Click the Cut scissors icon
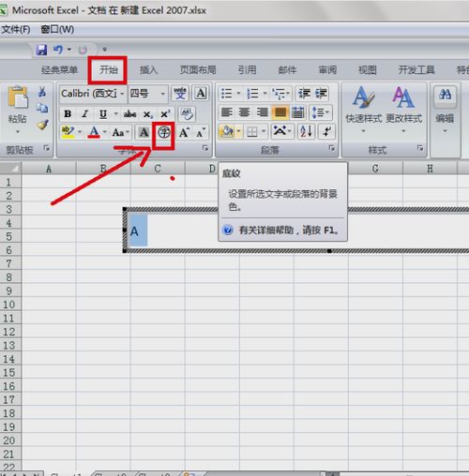 pos(42,92)
